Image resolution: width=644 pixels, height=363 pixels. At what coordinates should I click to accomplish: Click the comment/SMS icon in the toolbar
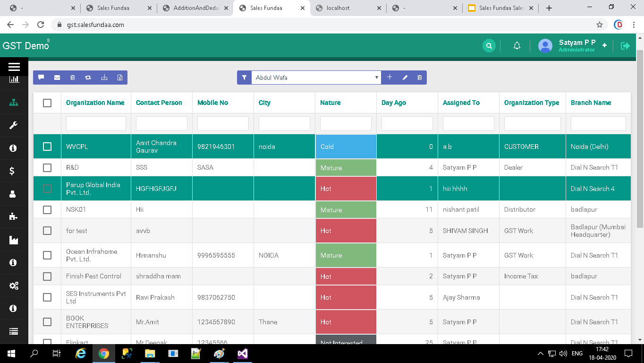[41, 78]
